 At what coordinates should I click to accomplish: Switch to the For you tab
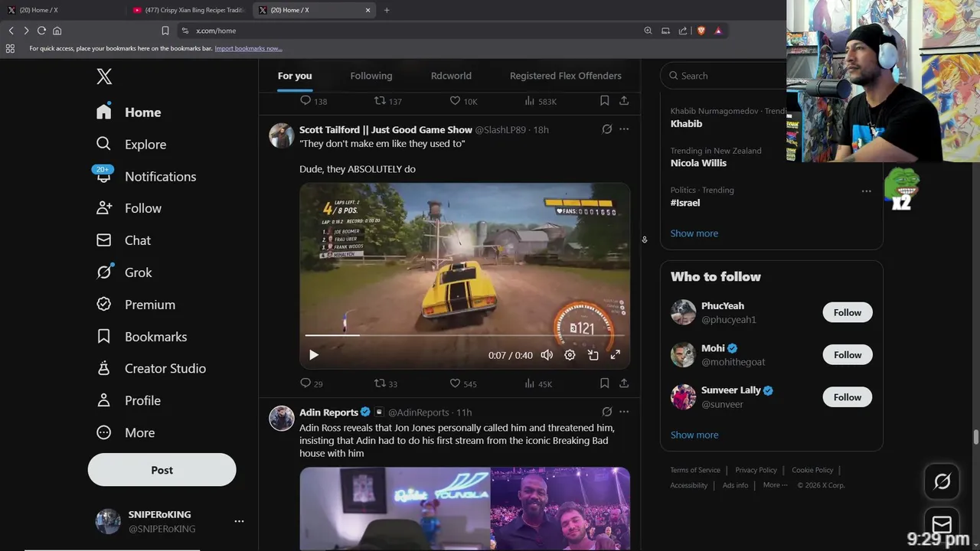(295, 76)
